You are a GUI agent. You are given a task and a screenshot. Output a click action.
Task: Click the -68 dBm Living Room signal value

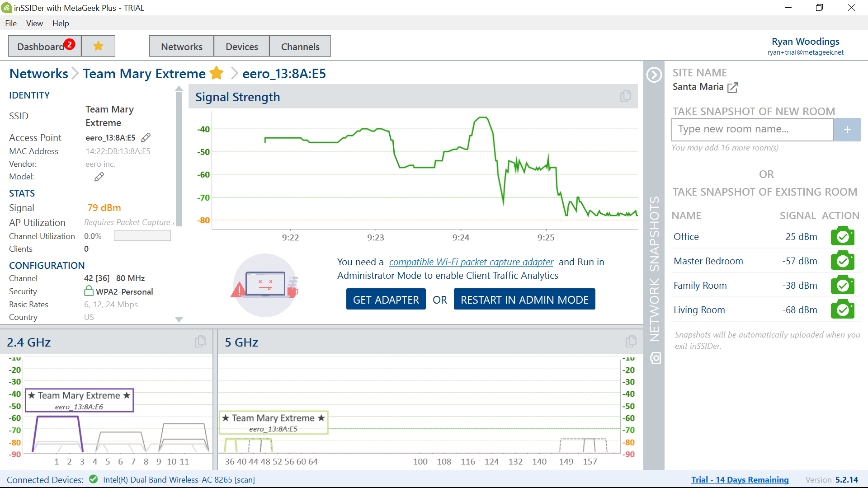pos(800,310)
